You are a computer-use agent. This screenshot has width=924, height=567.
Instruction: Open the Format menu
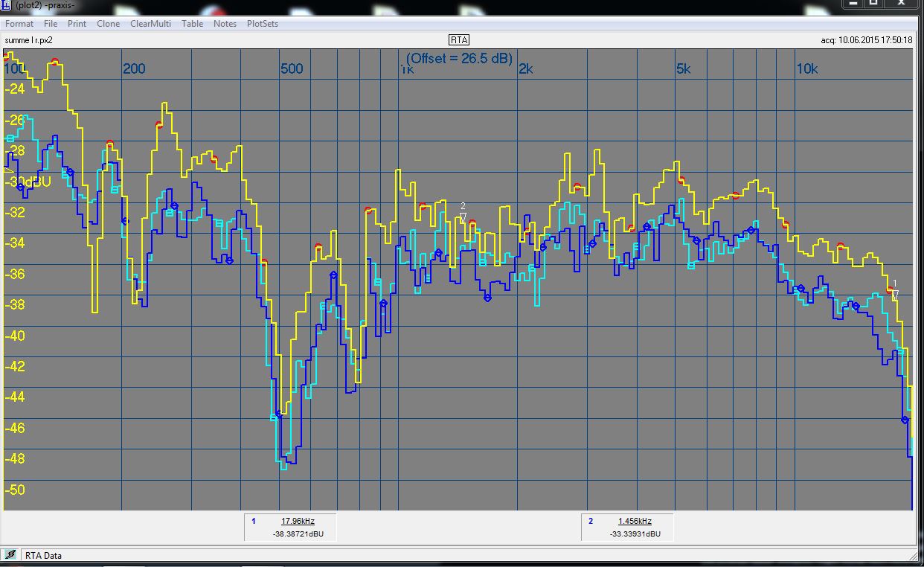pyautogui.click(x=19, y=24)
